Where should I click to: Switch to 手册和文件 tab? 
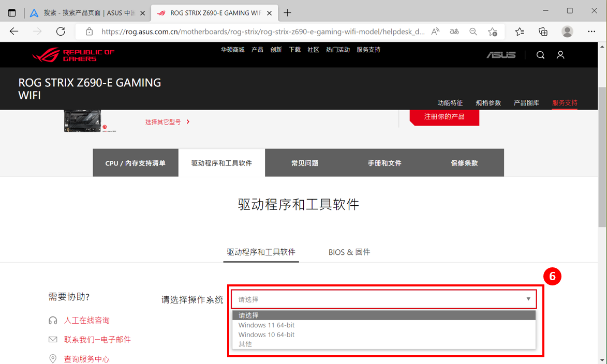click(x=384, y=163)
